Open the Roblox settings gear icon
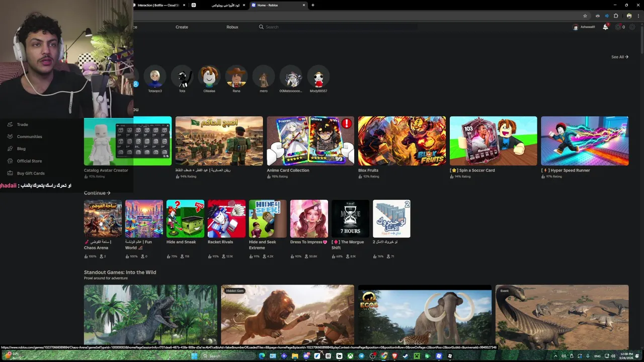 (x=632, y=27)
